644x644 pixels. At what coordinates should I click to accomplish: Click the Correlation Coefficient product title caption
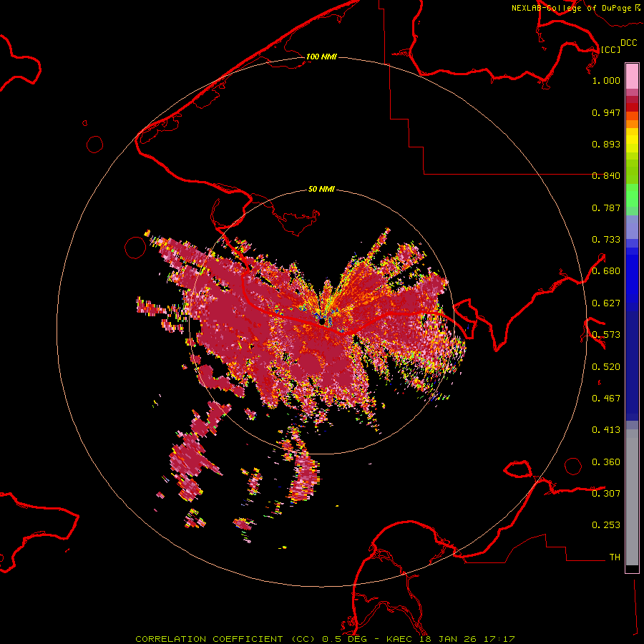pos(325,639)
